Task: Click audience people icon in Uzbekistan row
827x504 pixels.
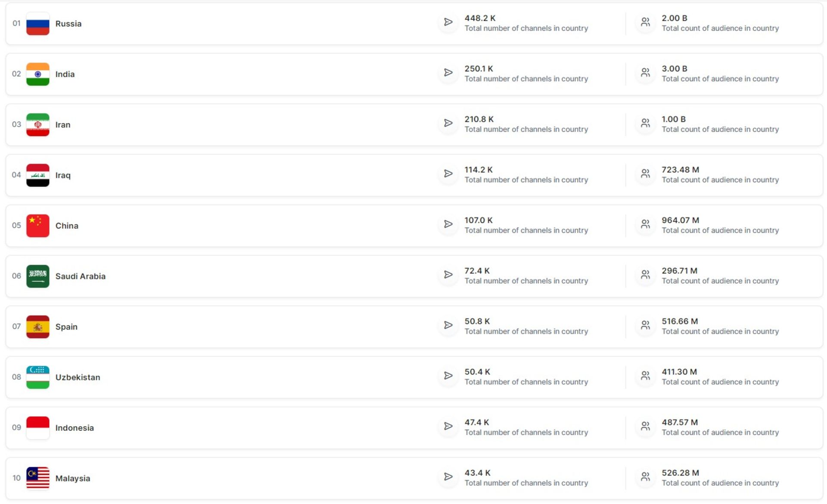Action: coord(645,376)
